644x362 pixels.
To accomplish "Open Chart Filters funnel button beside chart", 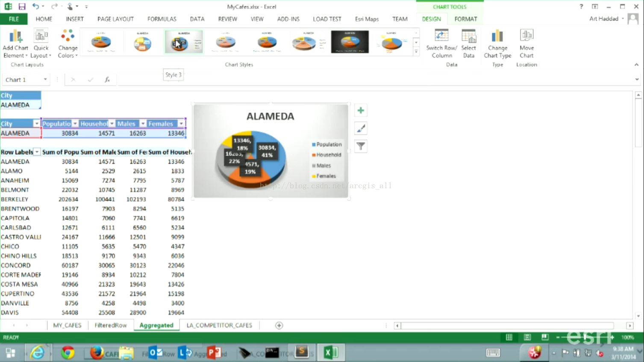I will click(361, 146).
